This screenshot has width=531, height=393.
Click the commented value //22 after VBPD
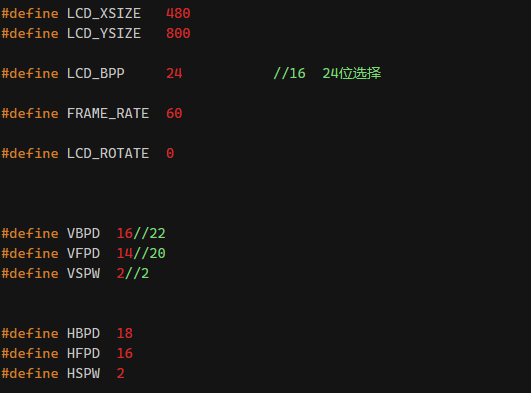pos(149,233)
